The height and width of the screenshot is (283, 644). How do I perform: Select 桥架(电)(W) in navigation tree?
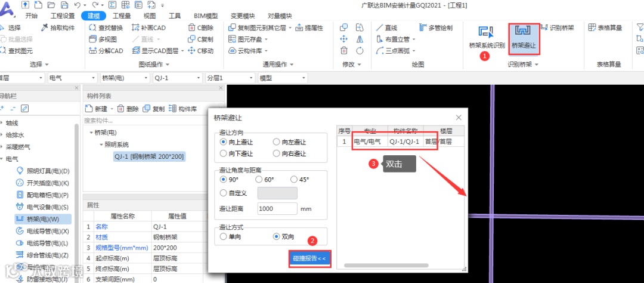pos(43,219)
